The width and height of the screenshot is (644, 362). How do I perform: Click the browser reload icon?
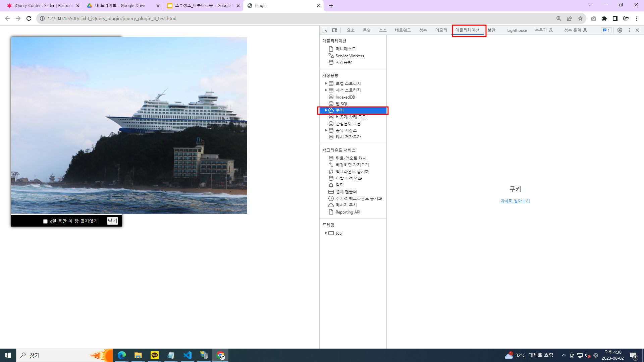click(x=29, y=18)
